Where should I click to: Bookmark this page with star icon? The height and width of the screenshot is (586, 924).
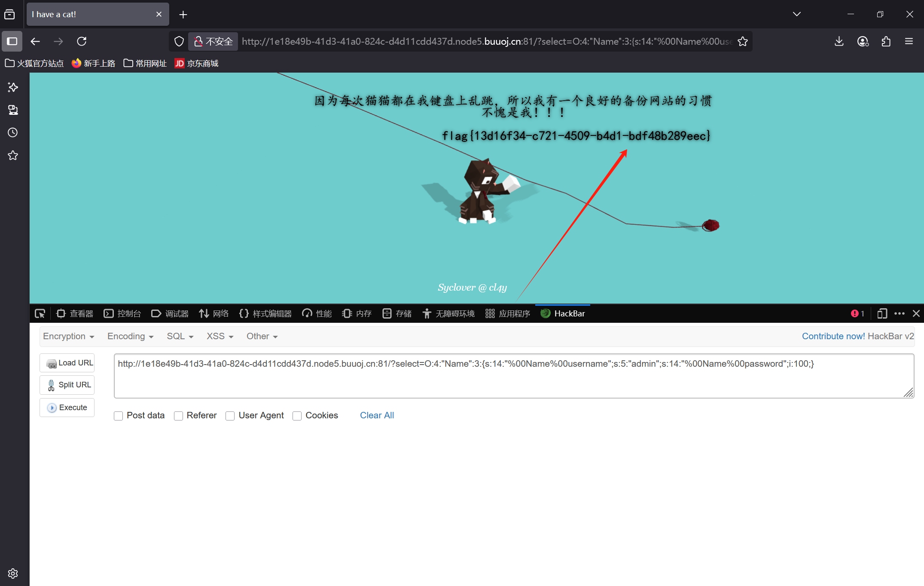coord(743,41)
